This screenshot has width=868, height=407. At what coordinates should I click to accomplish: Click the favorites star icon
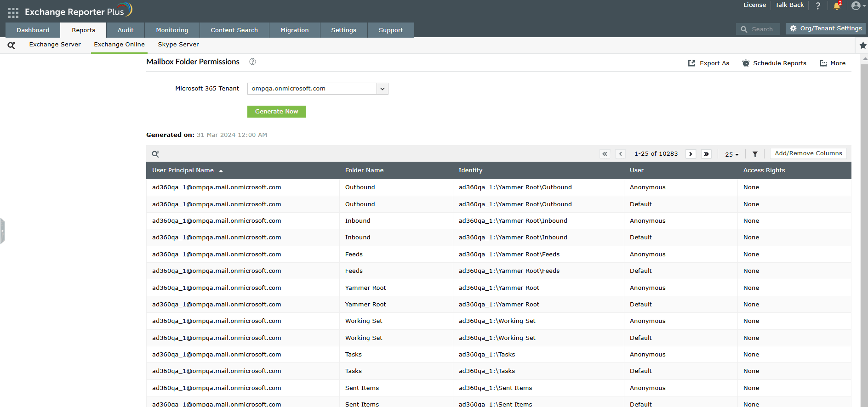point(863,45)
